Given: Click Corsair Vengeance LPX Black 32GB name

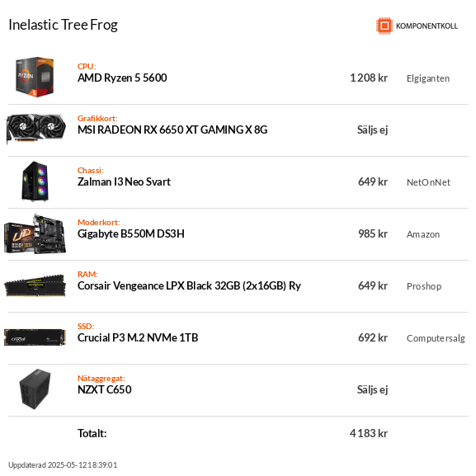Looking at the screenshot, I should coord(189,286).
